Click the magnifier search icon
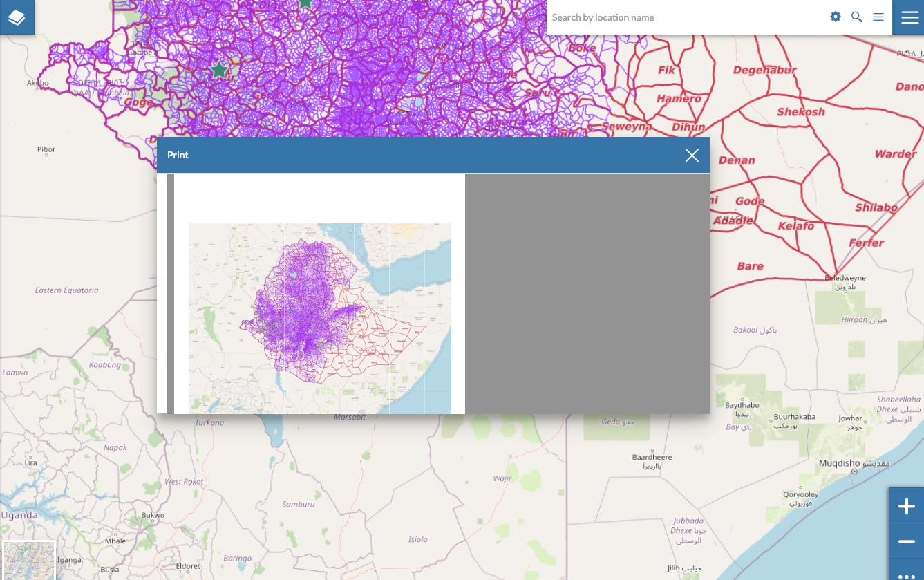This screenshot has height=580, width=924. click(857, 17)
